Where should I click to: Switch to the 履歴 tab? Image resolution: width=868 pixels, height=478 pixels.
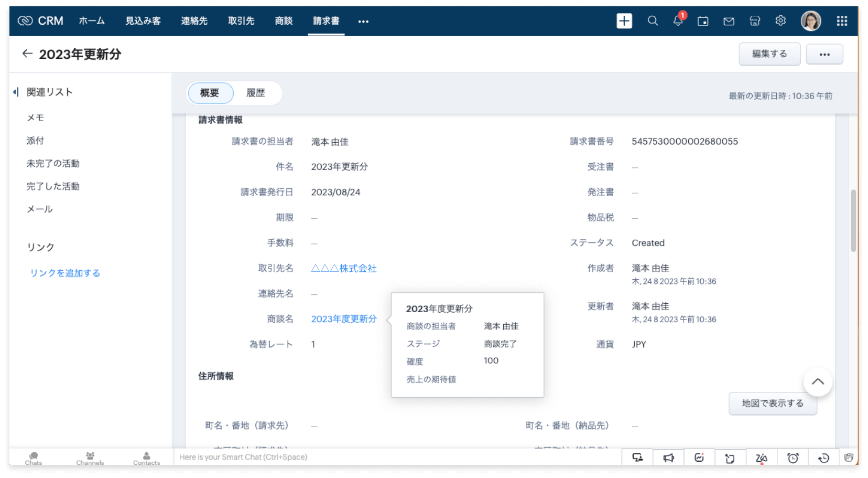coord(256,93)
